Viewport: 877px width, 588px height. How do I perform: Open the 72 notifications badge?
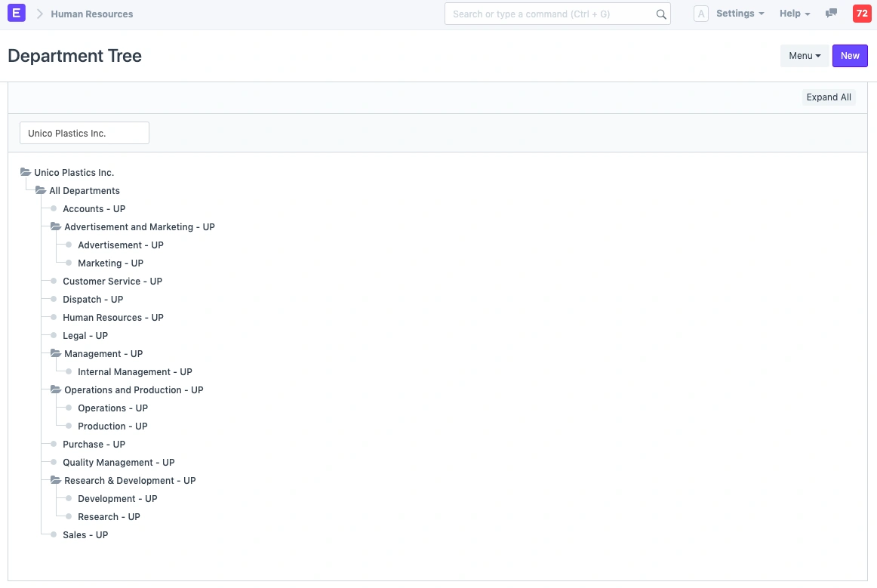coord(861,14)
